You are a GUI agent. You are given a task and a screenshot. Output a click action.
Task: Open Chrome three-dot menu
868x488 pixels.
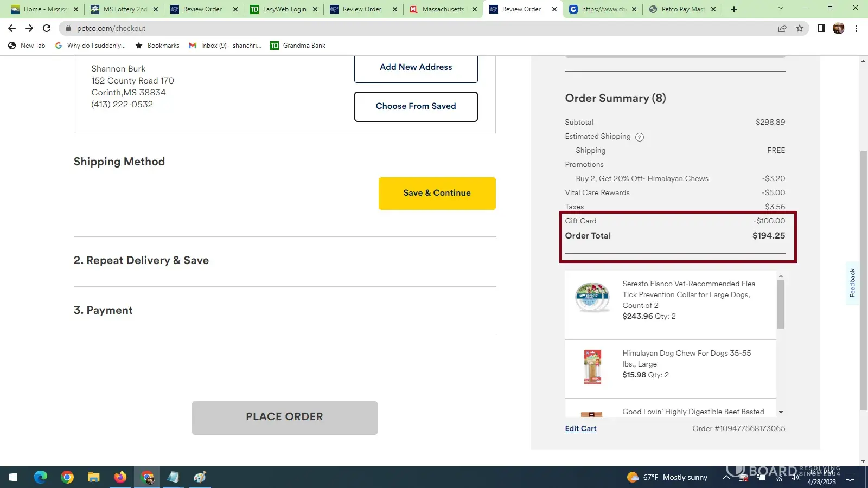pos(856,28)
